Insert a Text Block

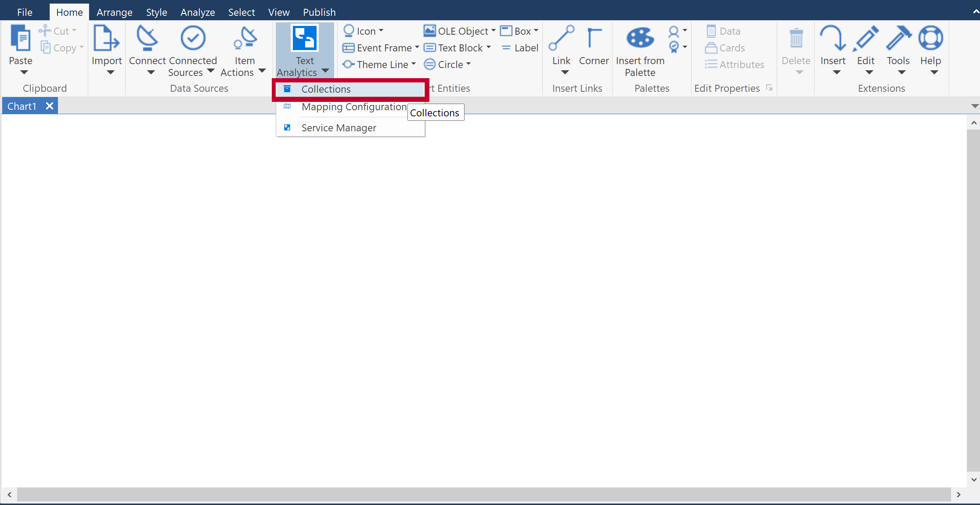pyautogui.click(x=457, y=47)
